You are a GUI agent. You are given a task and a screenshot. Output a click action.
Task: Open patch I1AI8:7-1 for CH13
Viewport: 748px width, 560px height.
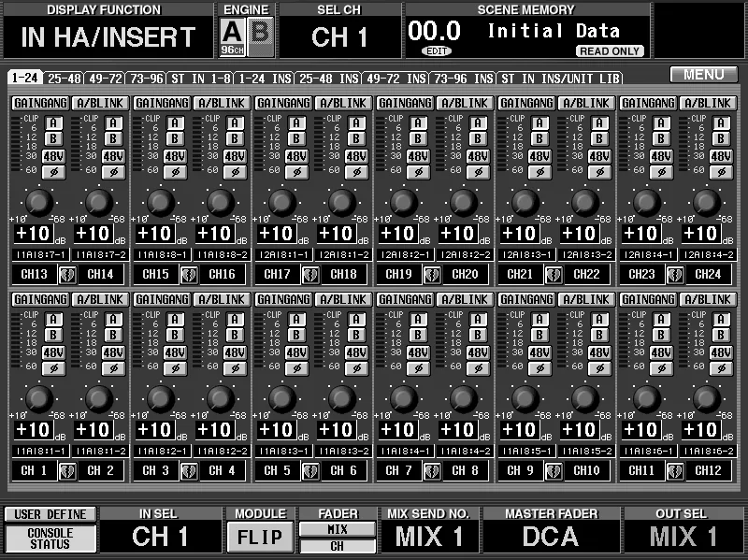click(40, 254)
